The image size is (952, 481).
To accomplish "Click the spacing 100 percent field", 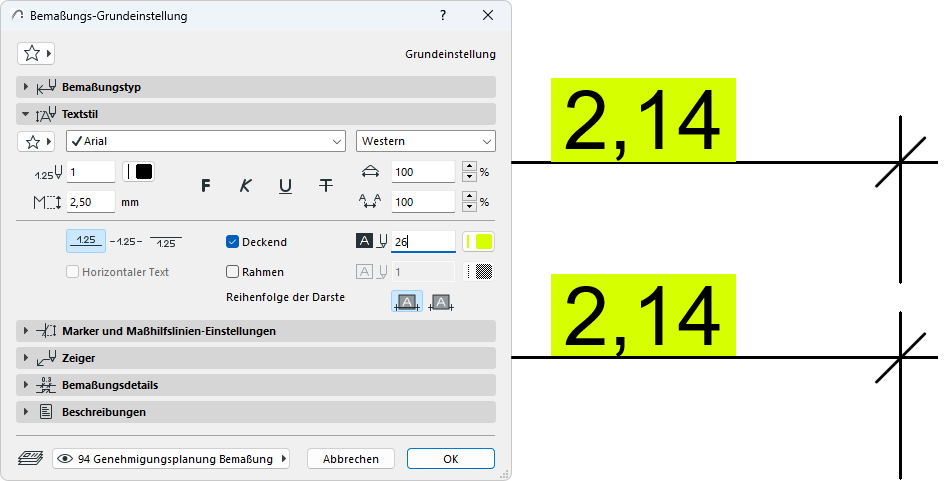I will (x=423, y=202).
